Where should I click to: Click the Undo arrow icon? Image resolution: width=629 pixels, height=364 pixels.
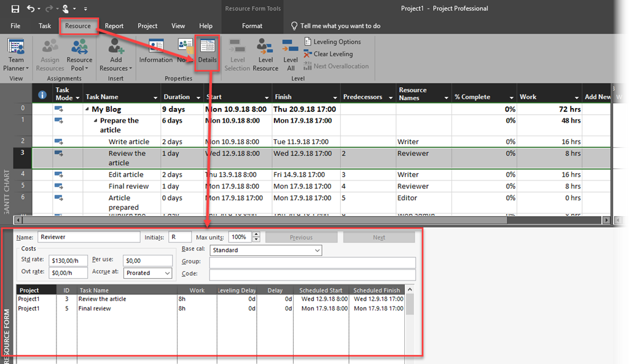[x=31, y=9]
